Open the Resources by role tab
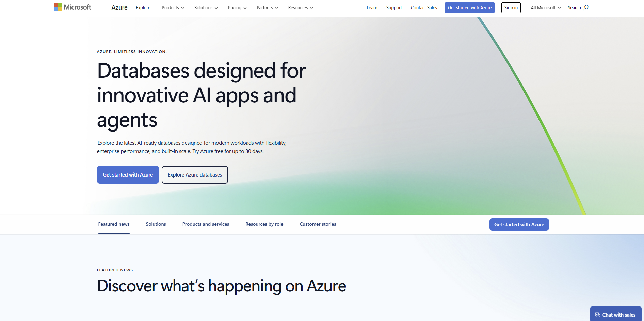 (x=264, y=224)
